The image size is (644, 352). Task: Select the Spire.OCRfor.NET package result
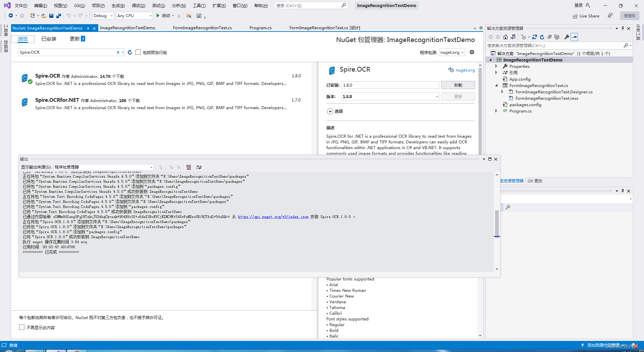(161, 103)
